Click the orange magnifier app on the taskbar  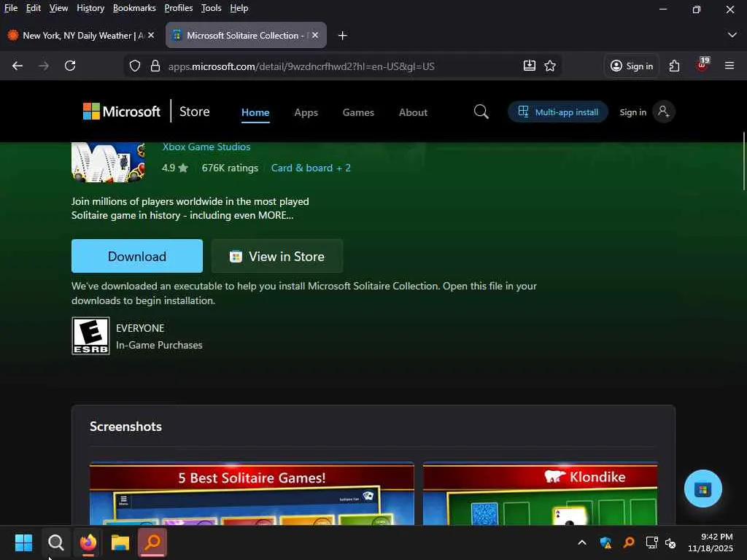pyautogui.click(x=152, y=542)
